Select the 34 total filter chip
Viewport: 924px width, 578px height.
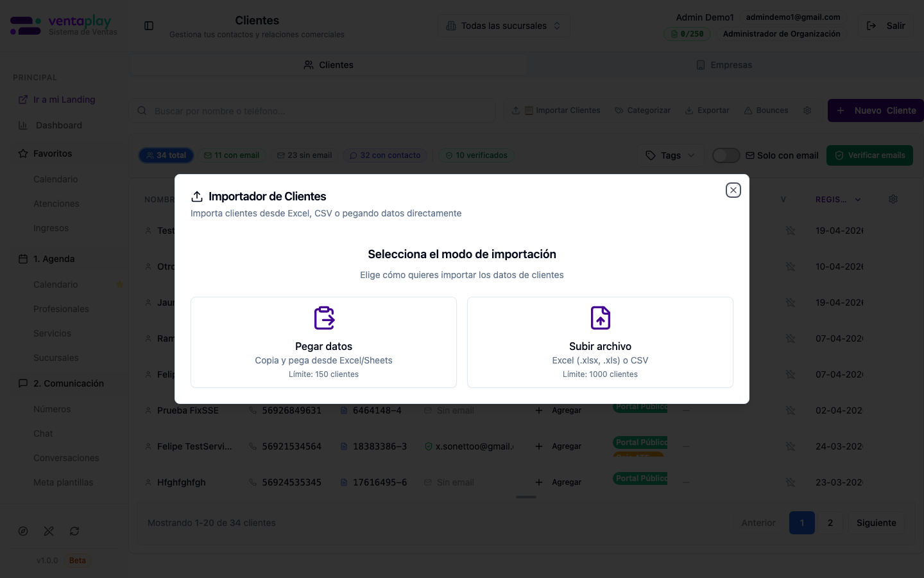click(166, 155)
